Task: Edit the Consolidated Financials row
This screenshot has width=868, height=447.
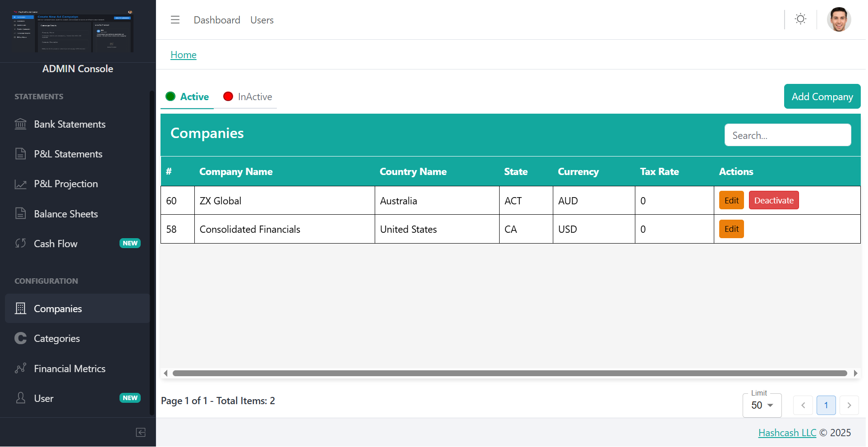Action: pos(731,229)
